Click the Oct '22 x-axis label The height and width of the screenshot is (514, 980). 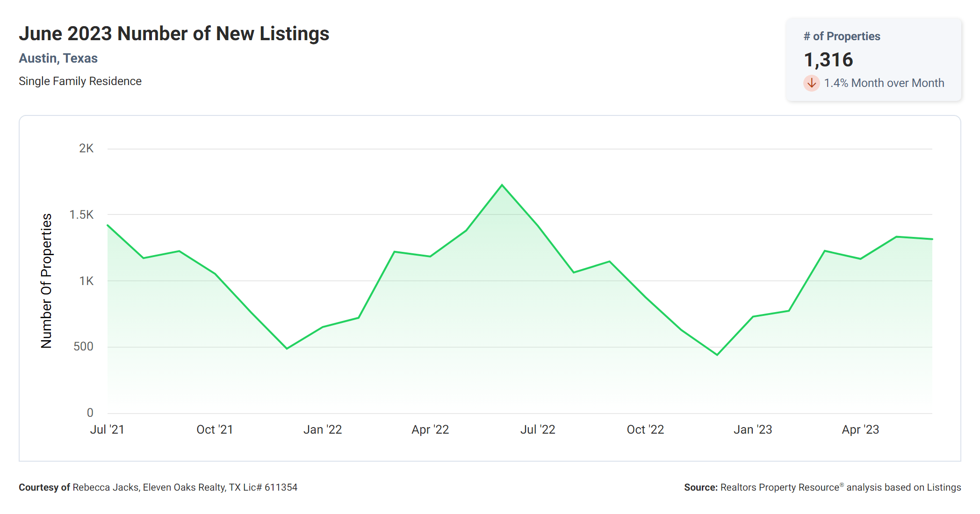point(645,429)
